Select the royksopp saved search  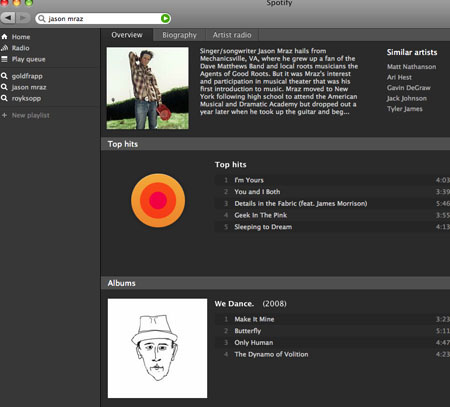click(26, 99)
